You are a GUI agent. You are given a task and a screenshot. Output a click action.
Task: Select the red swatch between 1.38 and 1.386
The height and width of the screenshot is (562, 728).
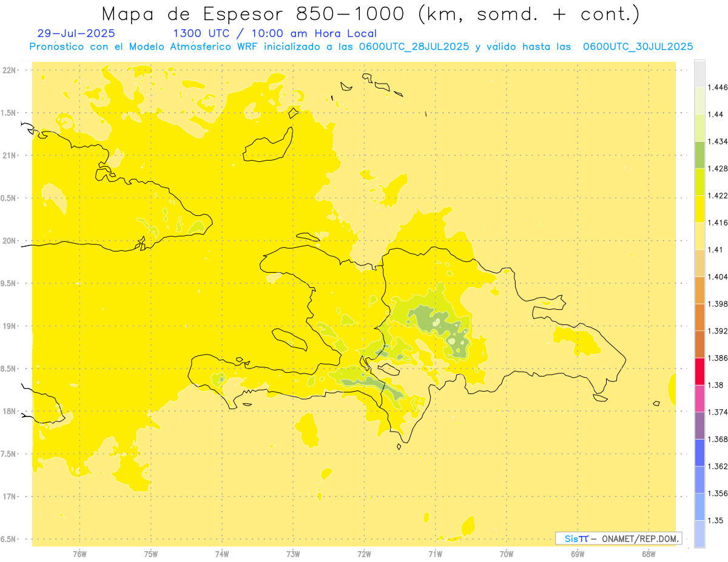pos(699,371)
